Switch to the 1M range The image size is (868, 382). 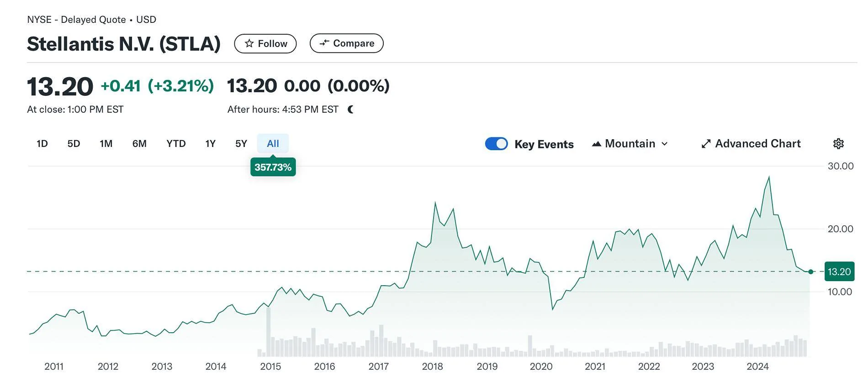point(106,144)
